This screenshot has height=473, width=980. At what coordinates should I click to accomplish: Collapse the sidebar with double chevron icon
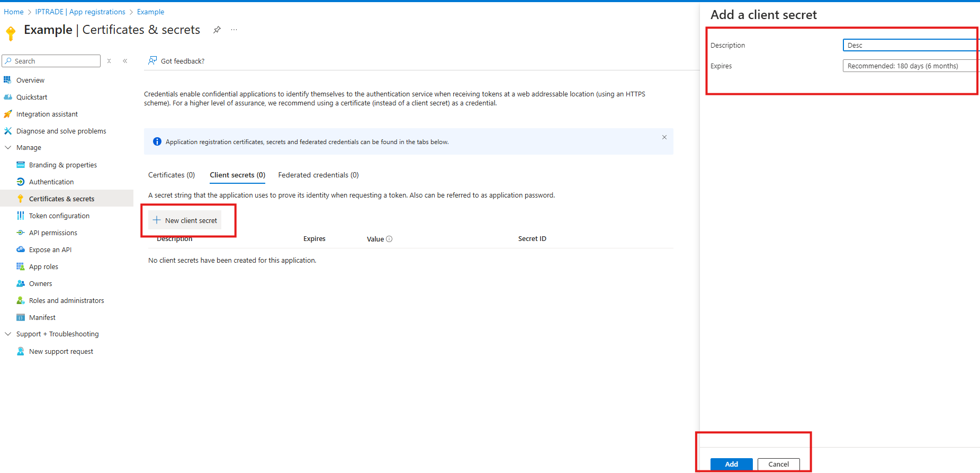[x=125, y=61]
